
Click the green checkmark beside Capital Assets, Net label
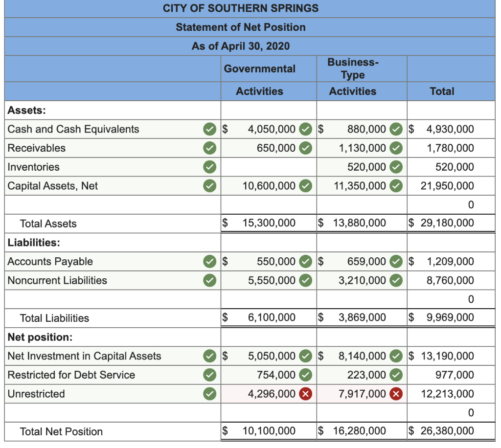pyautogui.click(x=209, y=185)
